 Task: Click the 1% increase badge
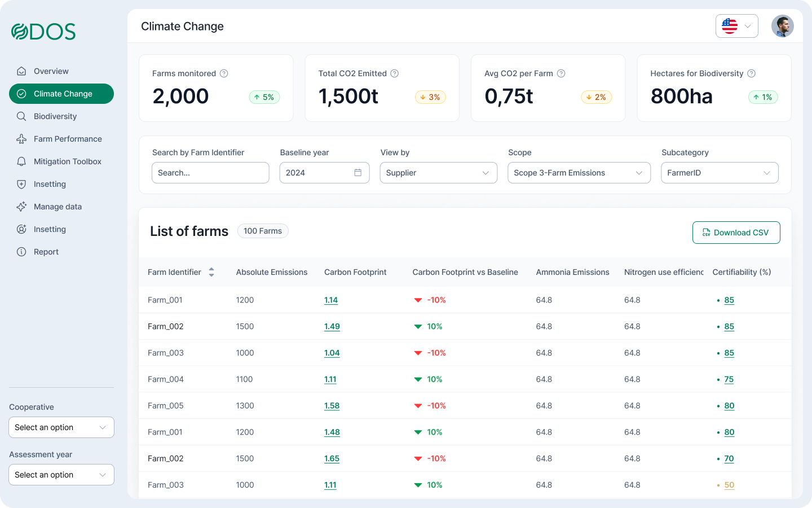[763, 97]
